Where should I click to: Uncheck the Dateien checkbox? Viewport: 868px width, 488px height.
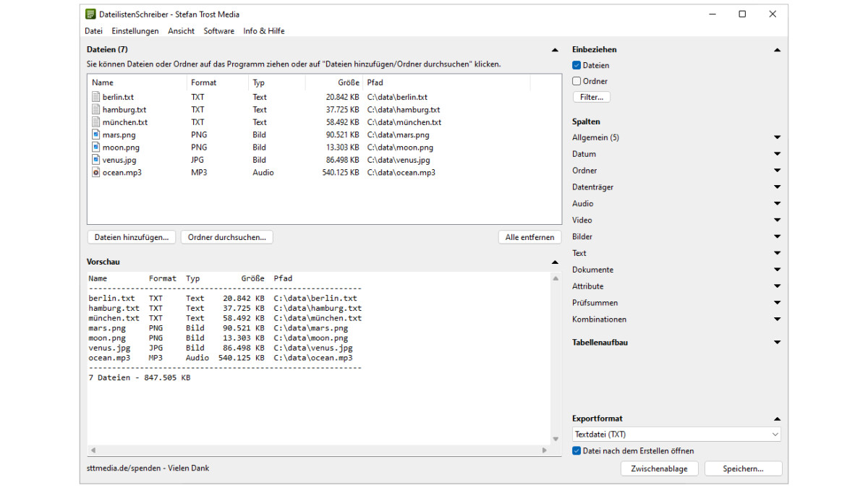(x=576, y=66)
